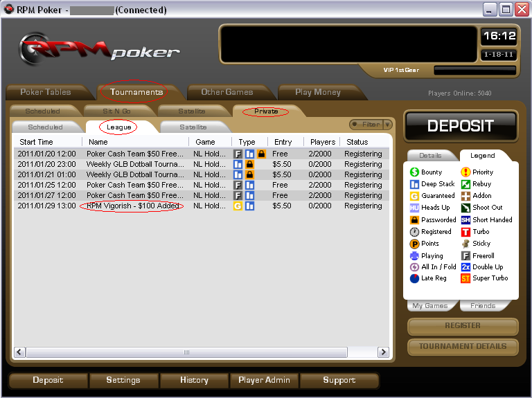Click the scrollbar right arrow

pyautogui.click(x=383, y=352)
